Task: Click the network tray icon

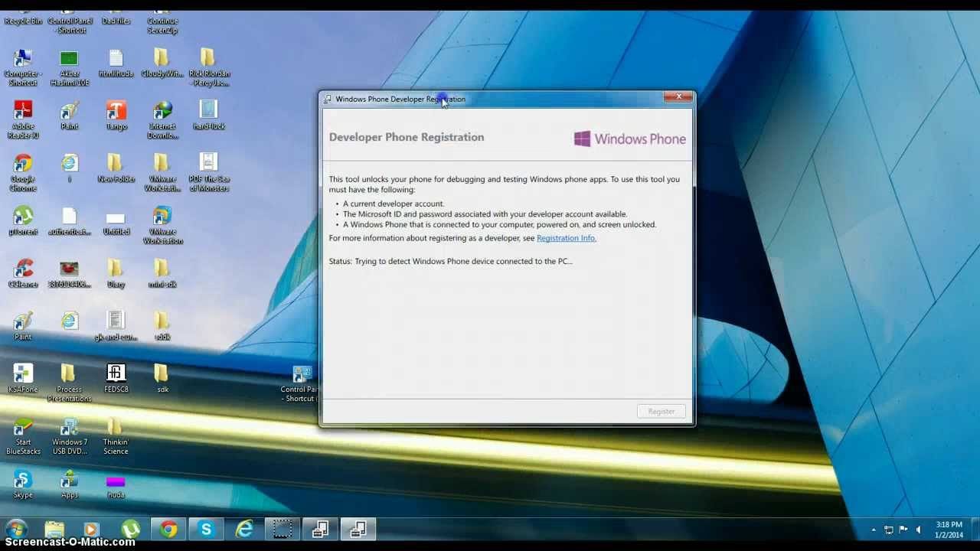Action: [889, 530]
